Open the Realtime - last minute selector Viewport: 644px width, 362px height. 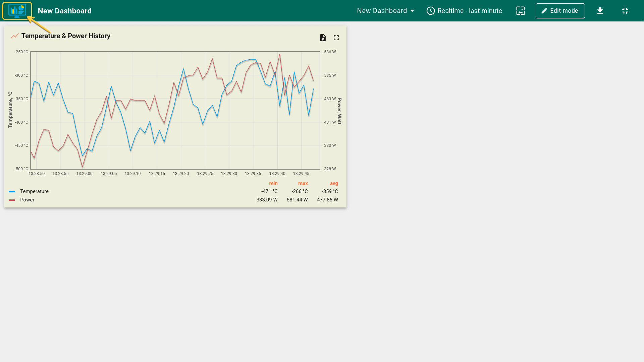470,11
